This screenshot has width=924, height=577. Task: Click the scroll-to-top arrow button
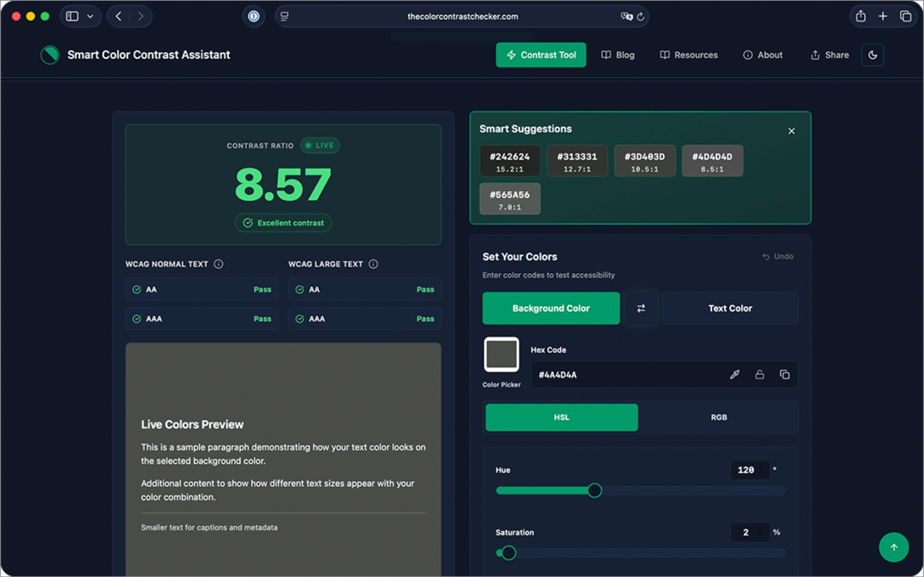click(894, 547)
